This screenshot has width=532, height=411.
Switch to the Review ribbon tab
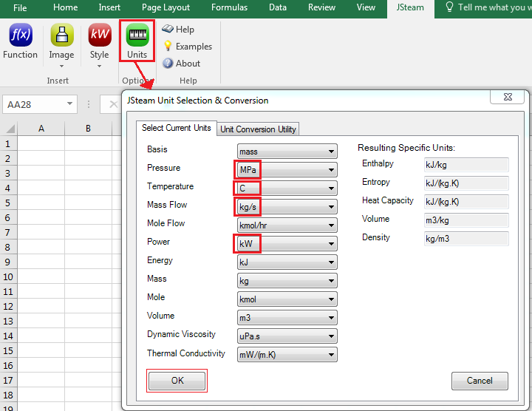tap(321, 7)
